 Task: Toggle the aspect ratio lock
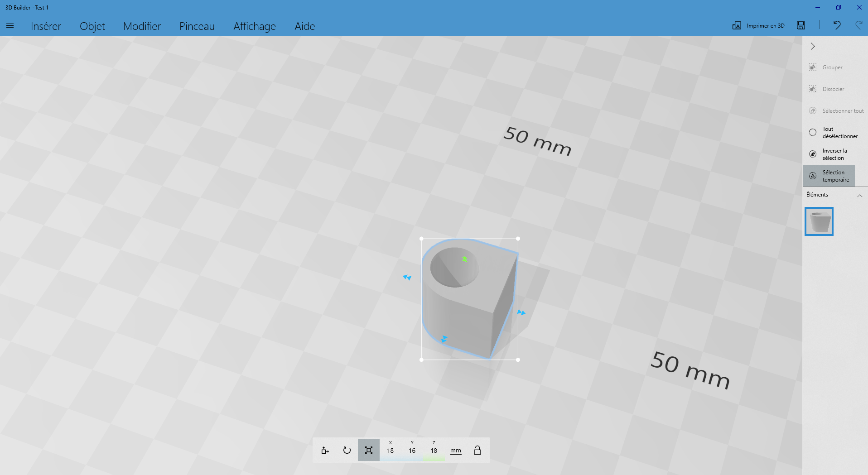point(477,450)
